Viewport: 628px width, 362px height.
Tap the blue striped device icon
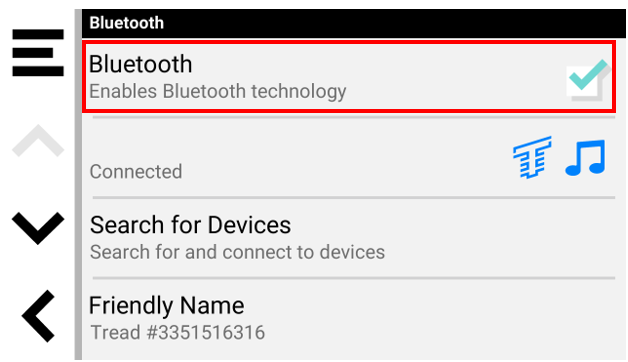tap(532, 157)
